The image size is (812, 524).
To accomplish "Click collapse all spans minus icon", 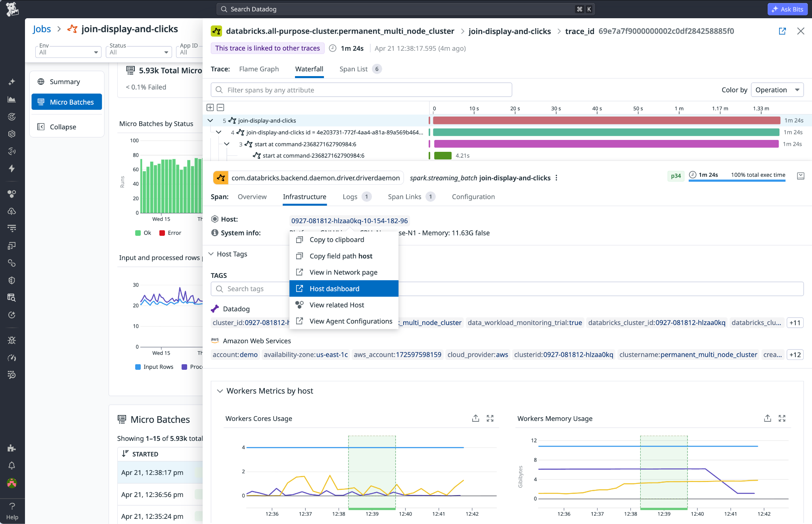I will pyautogui.click(x=221, y=107).
